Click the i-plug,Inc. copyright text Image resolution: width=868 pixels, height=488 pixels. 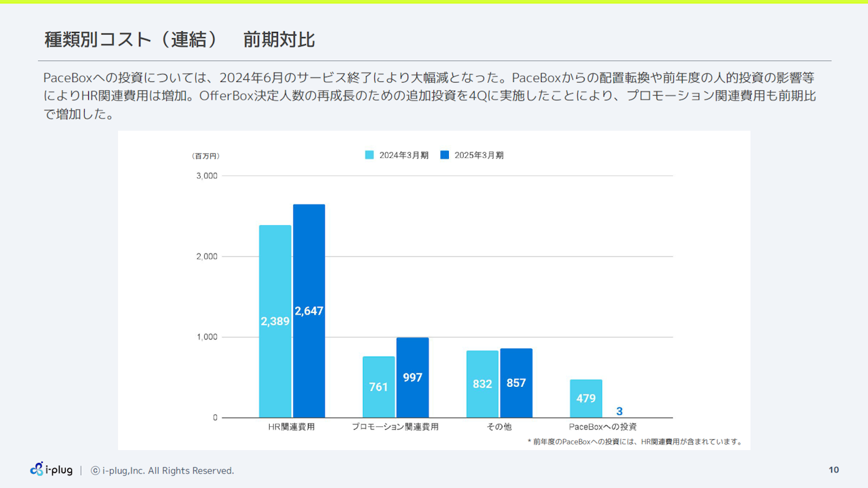coord(163,470)
